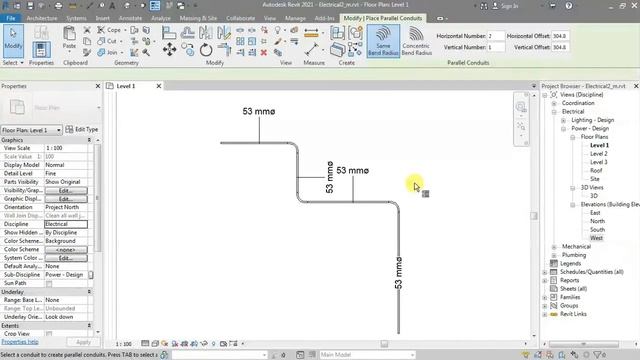Click the Help question mark icon
The image size is (640, 360).
(569, 6)
